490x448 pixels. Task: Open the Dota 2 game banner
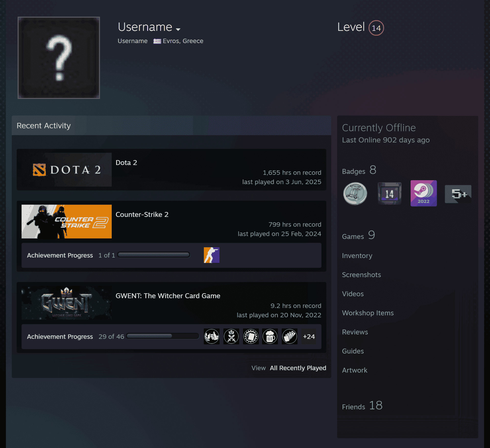67,170
